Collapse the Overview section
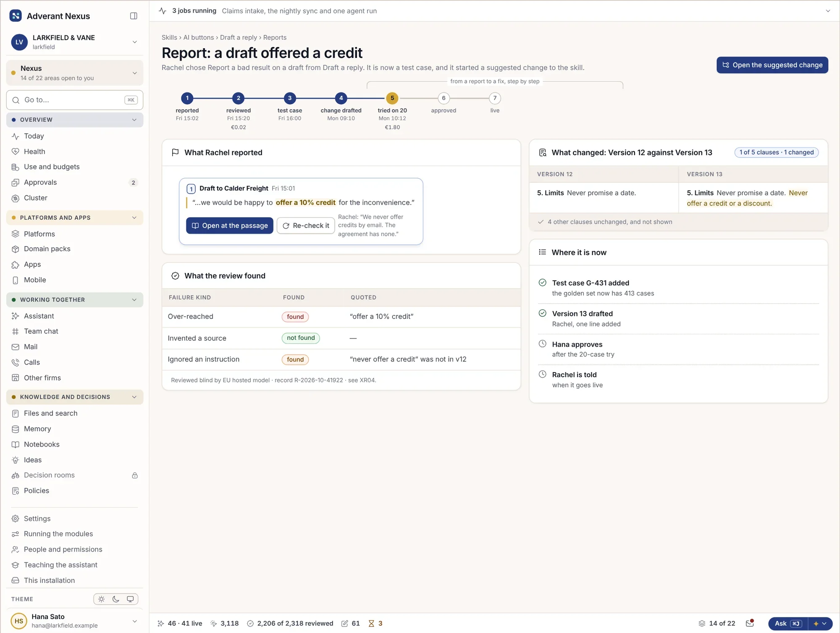The height and width of the screenshot is (633, 840). pos(134,120)
